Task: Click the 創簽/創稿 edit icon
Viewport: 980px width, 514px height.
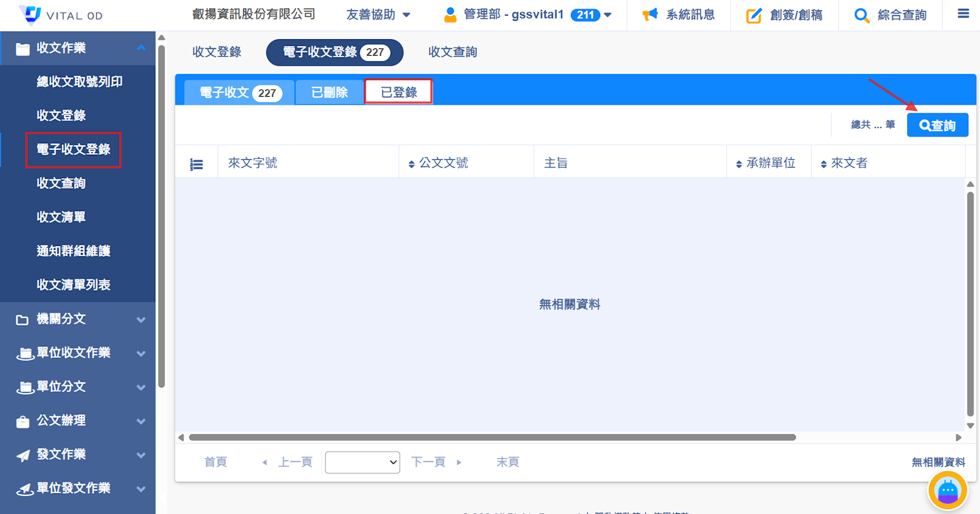Action: click(753, 15)
